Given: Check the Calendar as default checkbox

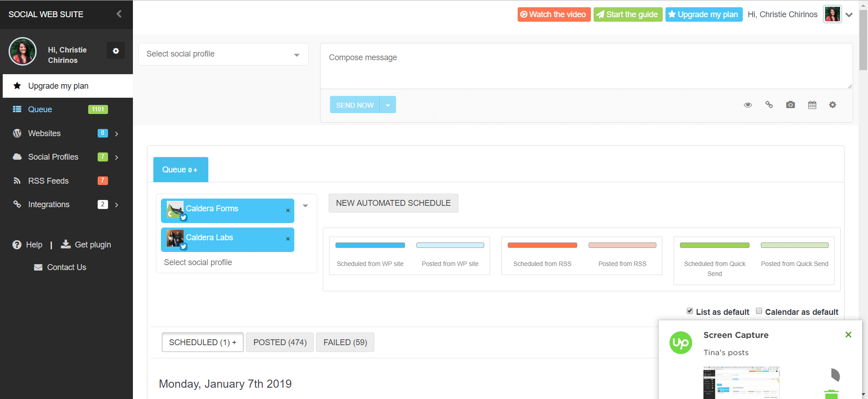Looking at the screenshot, I should click(759, 311).
